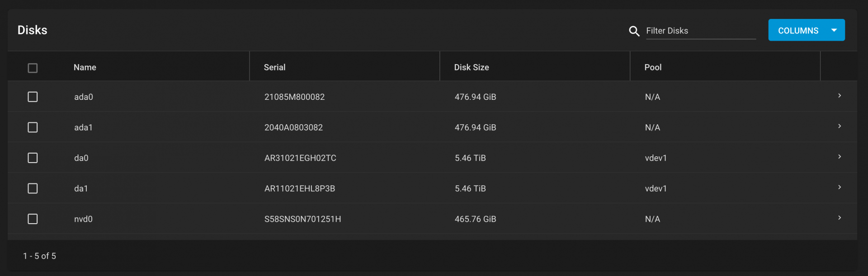Click the 476.94 GiB size of ada0
The height and width of the screenshot is (276, 868).
click(475, 97)
